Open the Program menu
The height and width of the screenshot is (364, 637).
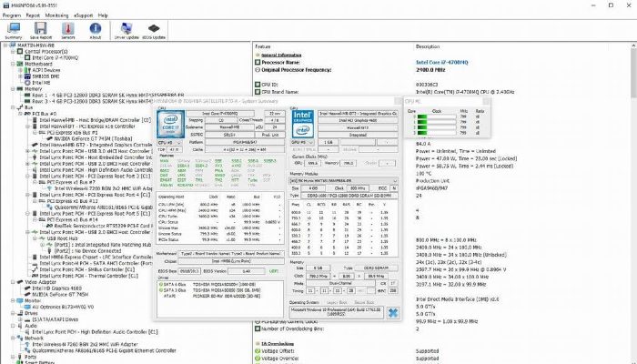(11, 15)
